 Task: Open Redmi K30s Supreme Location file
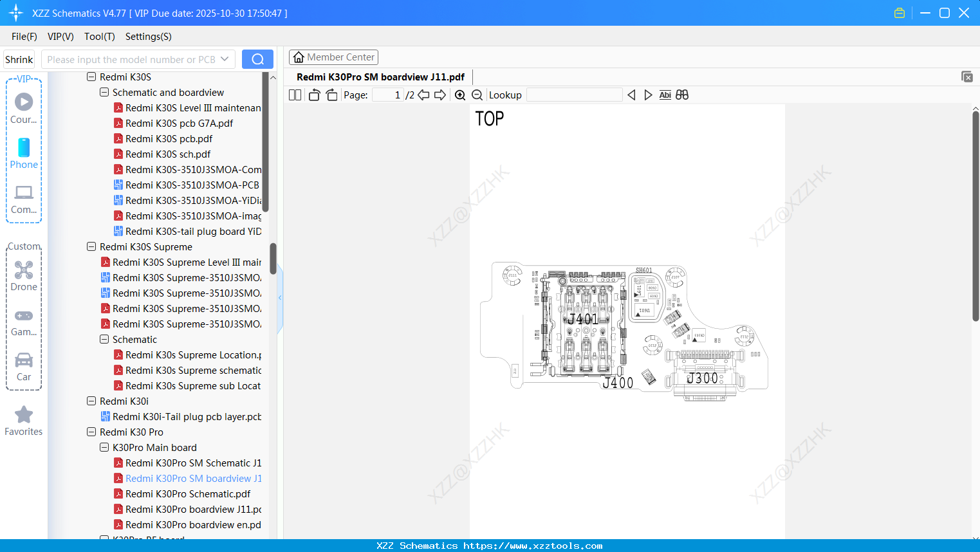click(x=193, y=355)
